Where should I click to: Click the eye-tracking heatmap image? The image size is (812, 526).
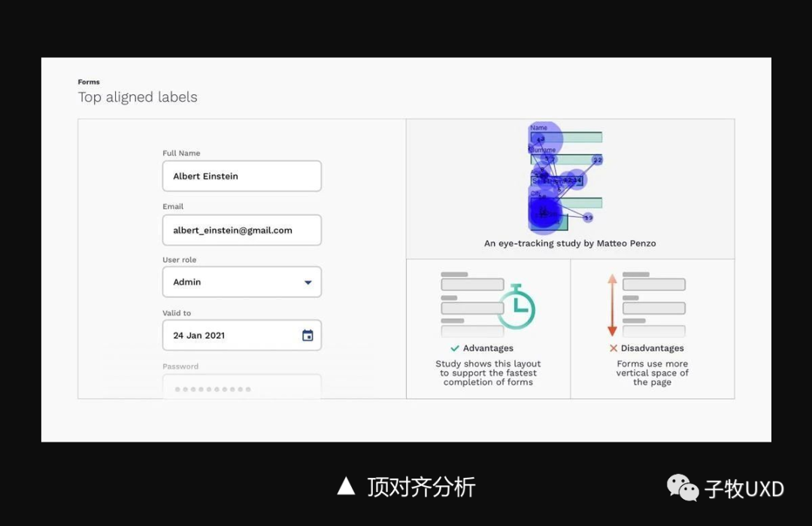pyautogui.click(x=566, y=178)
